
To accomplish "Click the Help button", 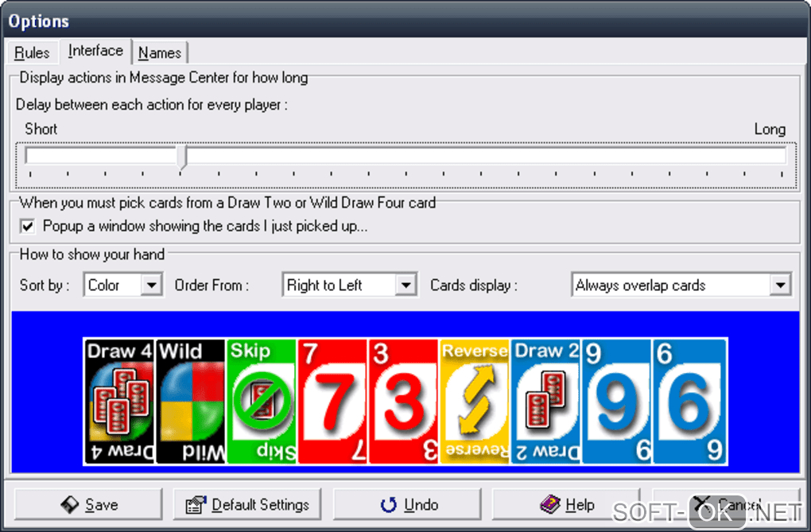I will (x=566, y=504).
